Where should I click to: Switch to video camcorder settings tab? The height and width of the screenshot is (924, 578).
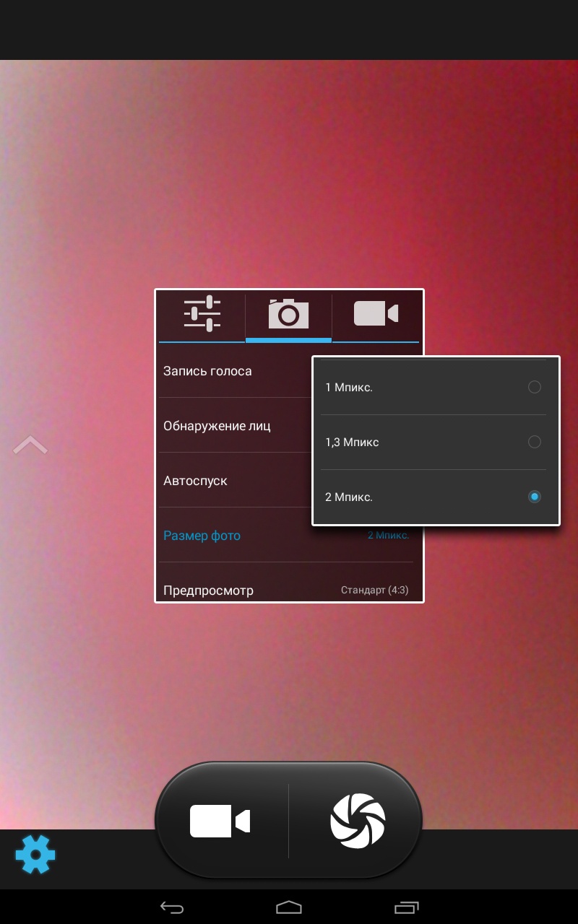coord(376,314)
